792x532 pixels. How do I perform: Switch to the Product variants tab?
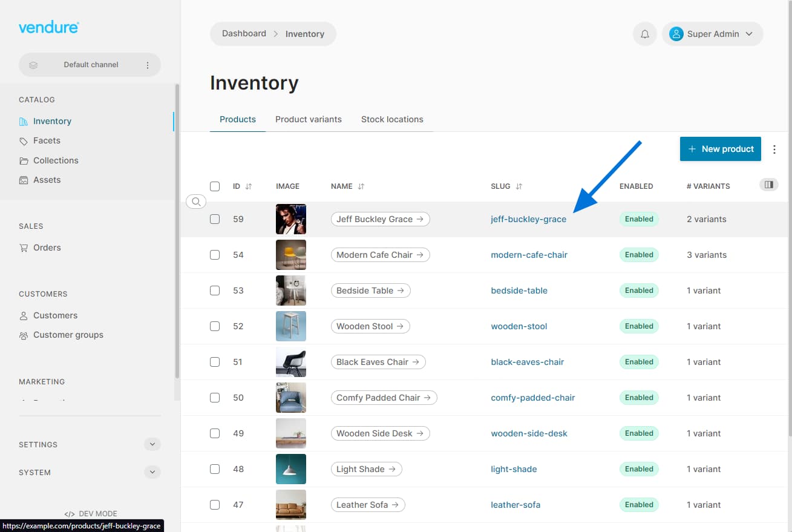click(x=309, y=119)
